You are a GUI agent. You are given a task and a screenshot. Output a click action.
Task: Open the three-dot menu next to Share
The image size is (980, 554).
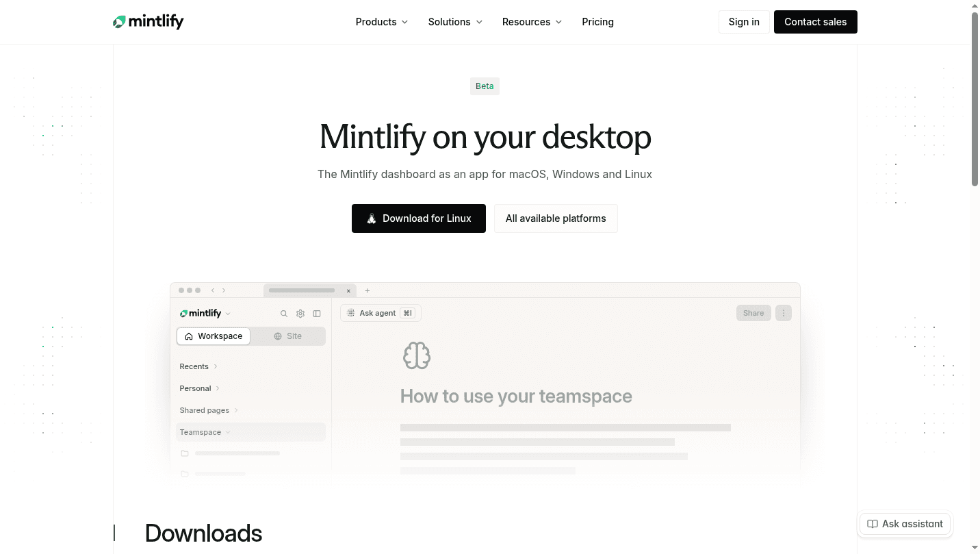[x=784, y=313]
